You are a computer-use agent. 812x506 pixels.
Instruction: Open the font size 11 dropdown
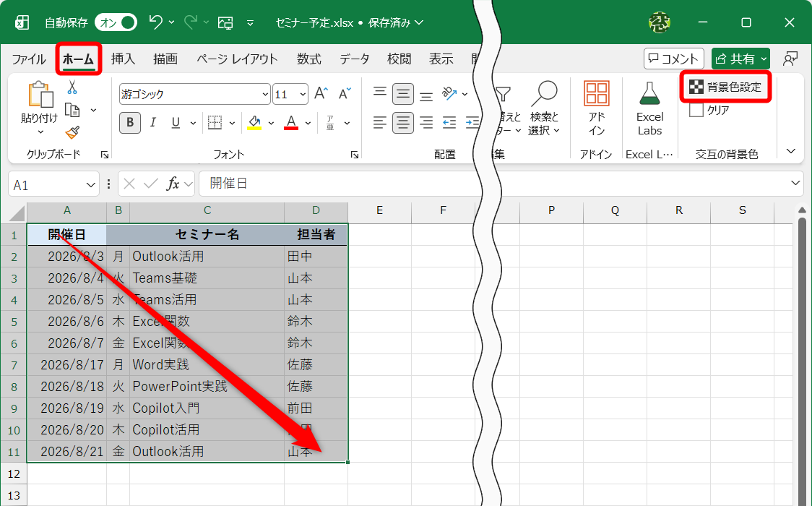[x=303, y=94]
